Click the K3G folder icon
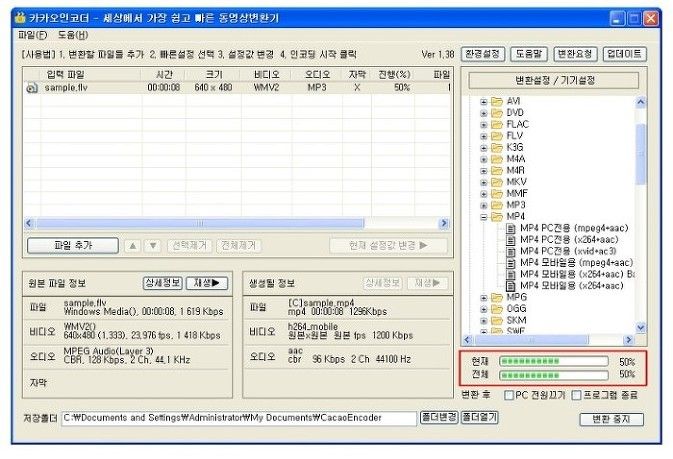The height and width of the screenshot is (459, 673). coord(497,148)
